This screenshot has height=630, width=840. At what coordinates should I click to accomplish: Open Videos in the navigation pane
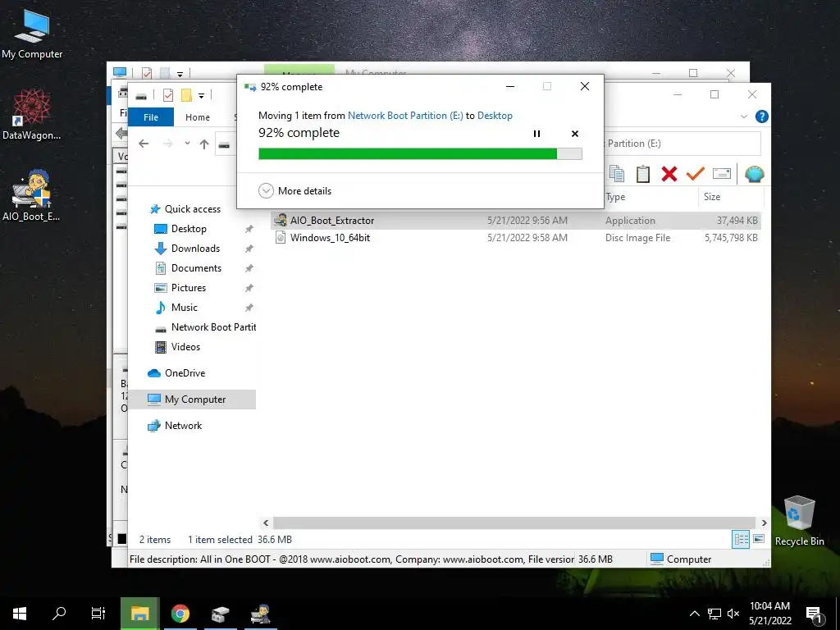tap(185, 347)
